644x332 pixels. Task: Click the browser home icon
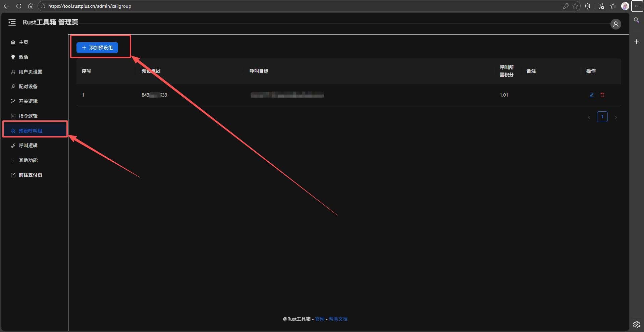tap(31, 6)
